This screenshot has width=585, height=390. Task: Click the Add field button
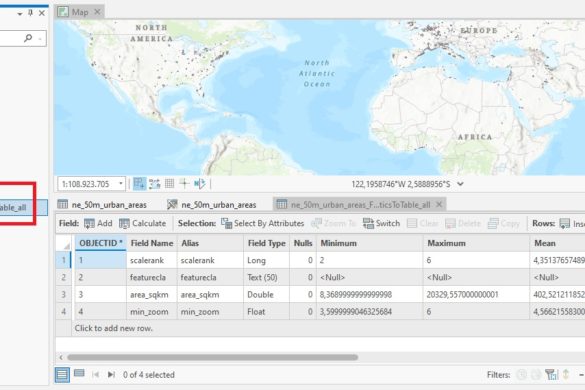point(98,223)
